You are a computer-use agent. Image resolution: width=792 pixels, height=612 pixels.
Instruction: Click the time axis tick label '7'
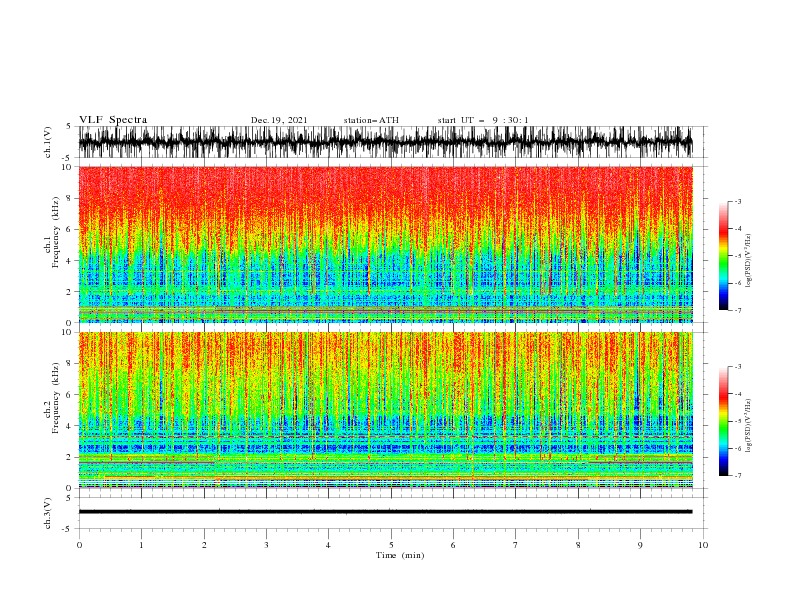pos(516,545)
